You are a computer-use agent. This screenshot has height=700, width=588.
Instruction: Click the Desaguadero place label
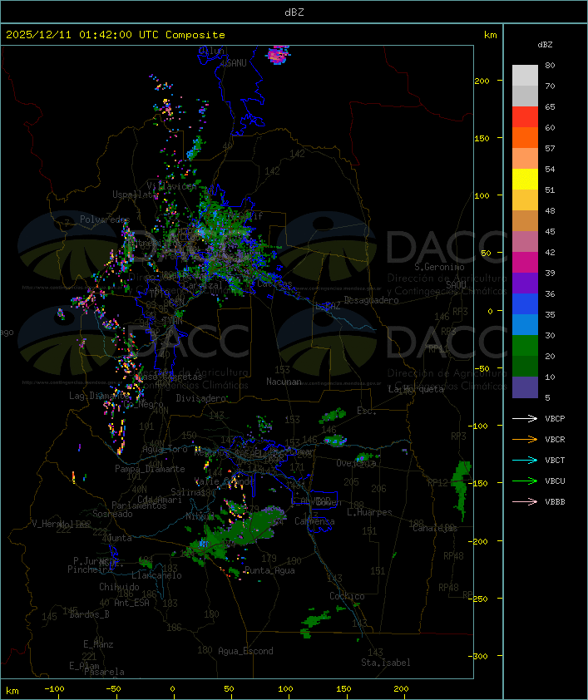point(371,300)
